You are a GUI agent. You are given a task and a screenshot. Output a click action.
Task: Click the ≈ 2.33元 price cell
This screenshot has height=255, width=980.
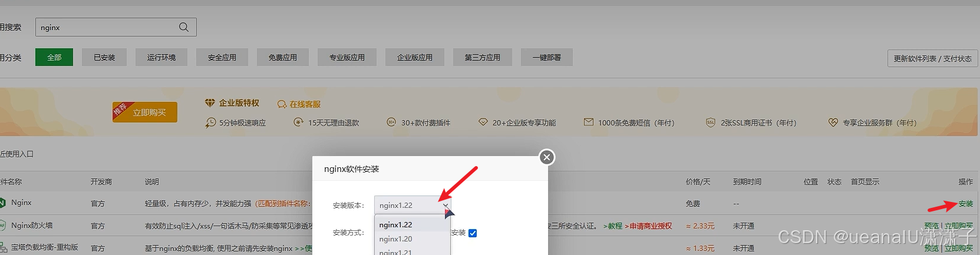[x=700, y=226]
